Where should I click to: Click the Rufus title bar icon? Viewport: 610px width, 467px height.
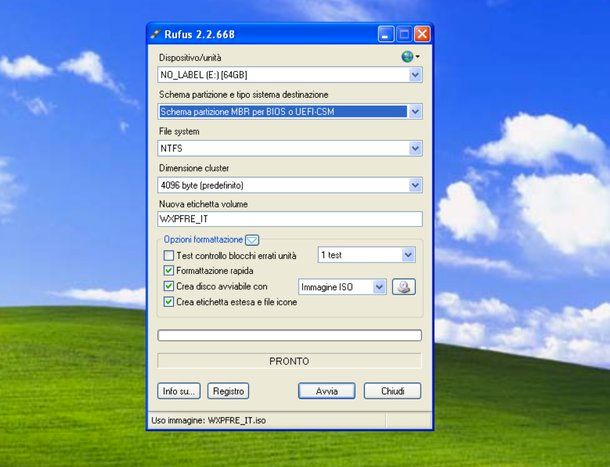pos(156,34)
